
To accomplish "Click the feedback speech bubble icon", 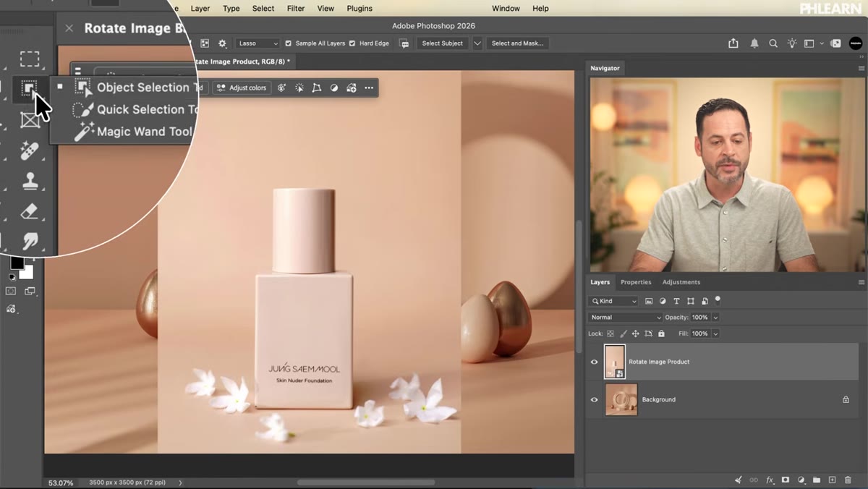I will 404,43.
